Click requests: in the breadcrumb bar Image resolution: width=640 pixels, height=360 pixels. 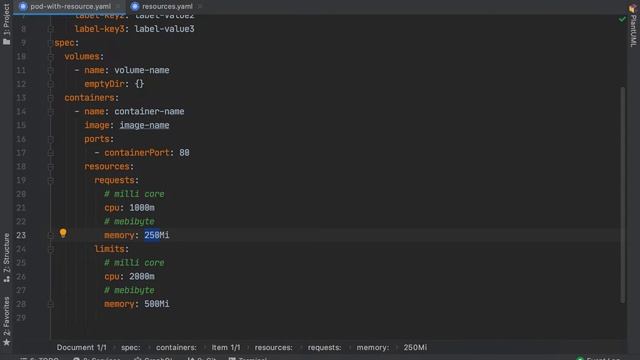324,347
